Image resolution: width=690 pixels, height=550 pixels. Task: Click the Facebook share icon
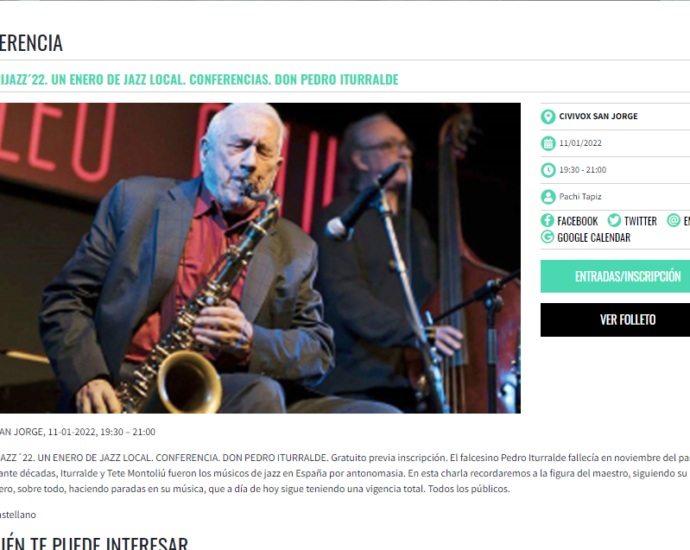[x=547, y=220]
